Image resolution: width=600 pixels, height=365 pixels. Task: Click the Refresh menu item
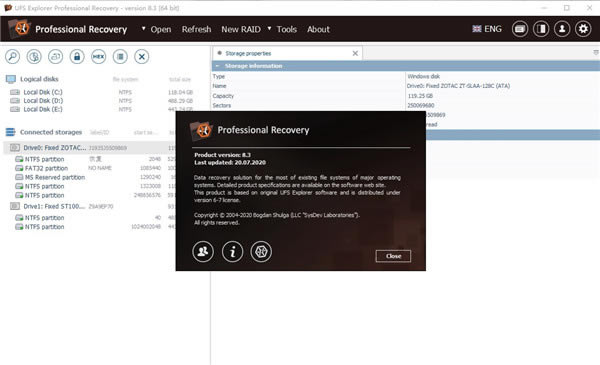(196, 29)
